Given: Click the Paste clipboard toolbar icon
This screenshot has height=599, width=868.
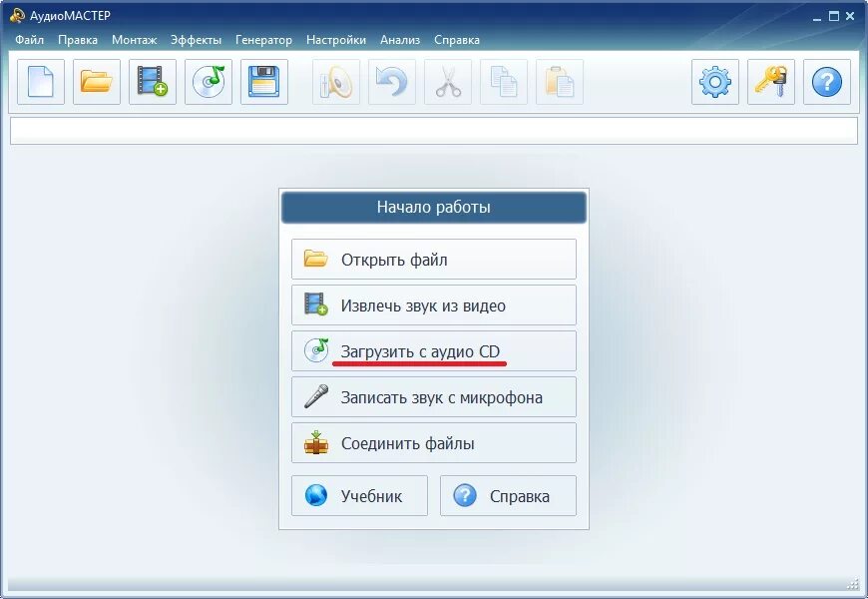Looking at the screenshot, I should point(560,82).
